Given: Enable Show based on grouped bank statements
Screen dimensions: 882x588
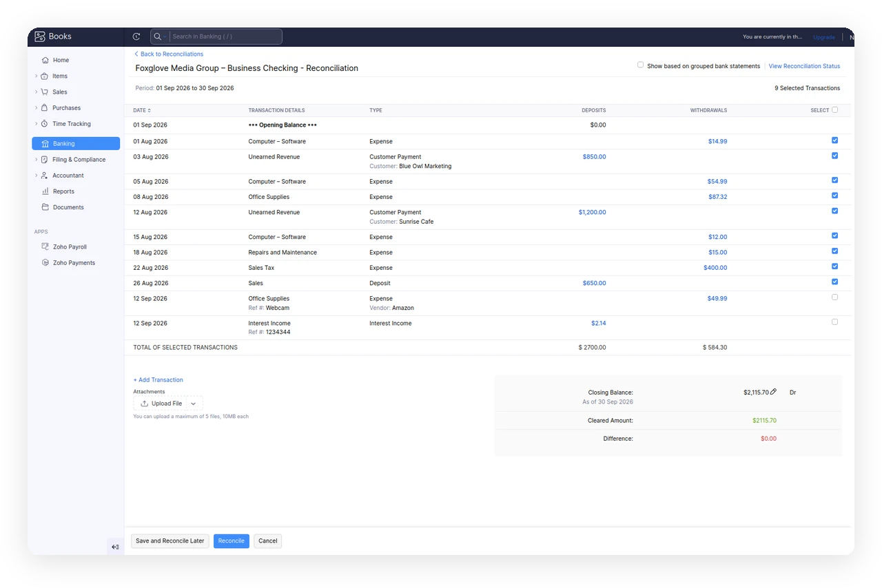Looking at the screenshot, I should (x=641, y=65).
